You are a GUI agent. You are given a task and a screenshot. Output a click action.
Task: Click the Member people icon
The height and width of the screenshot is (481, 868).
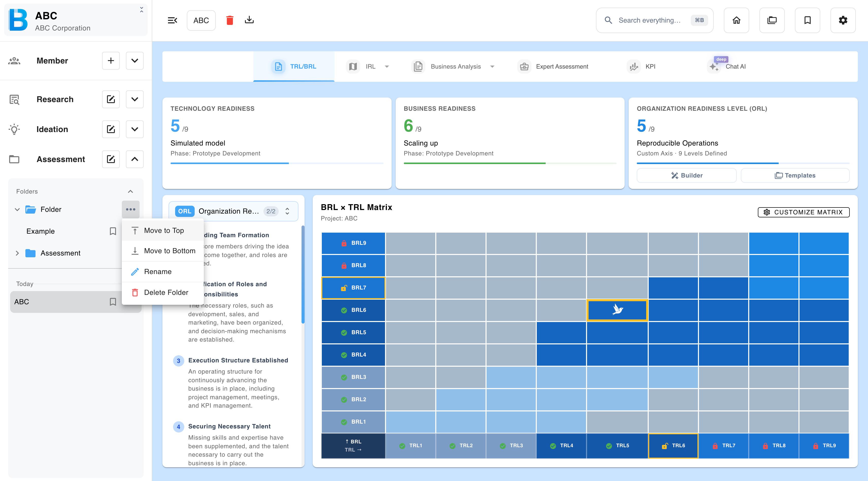point(14,61)
